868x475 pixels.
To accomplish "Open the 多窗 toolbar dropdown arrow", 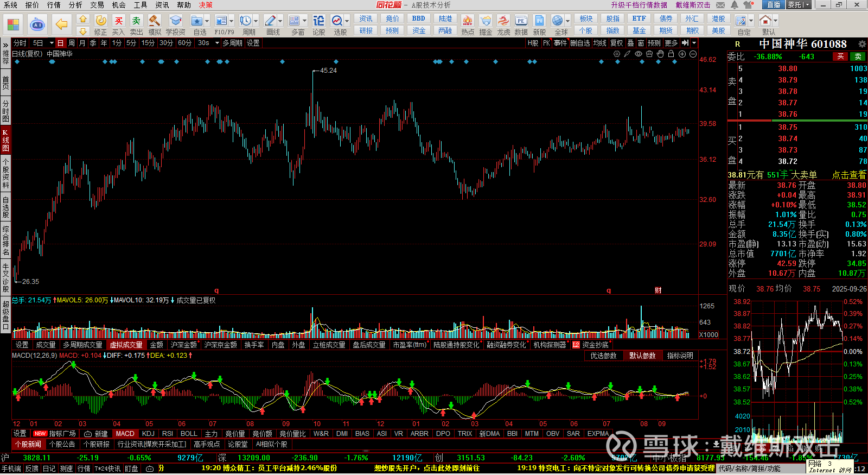I will pos(304,21).
